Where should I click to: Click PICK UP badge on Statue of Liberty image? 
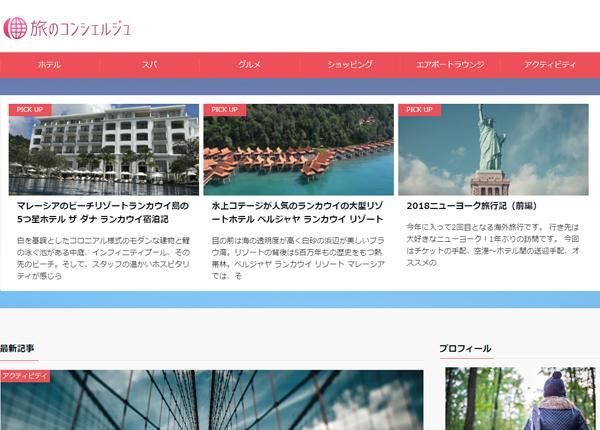pos(419,110)
